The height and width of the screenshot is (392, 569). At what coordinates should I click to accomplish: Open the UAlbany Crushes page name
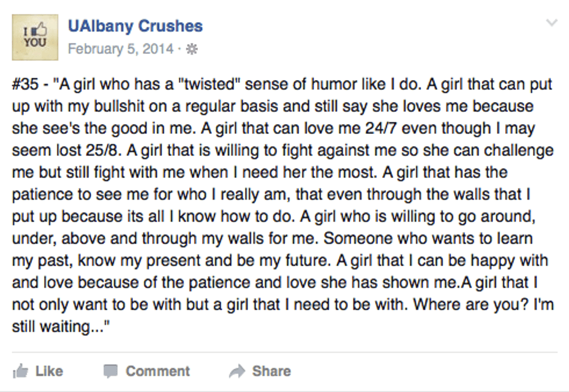(x=135, y=26)
